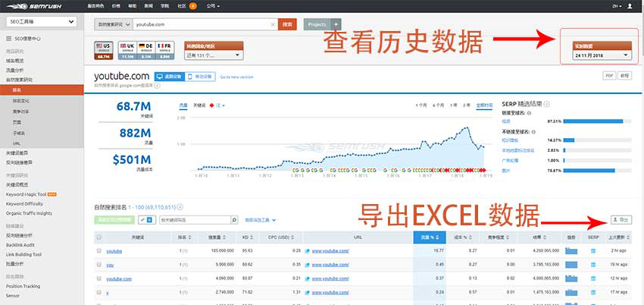Click the info icon beside organic results count
Viewport: 644px width, 305px height.
point(180,207)
